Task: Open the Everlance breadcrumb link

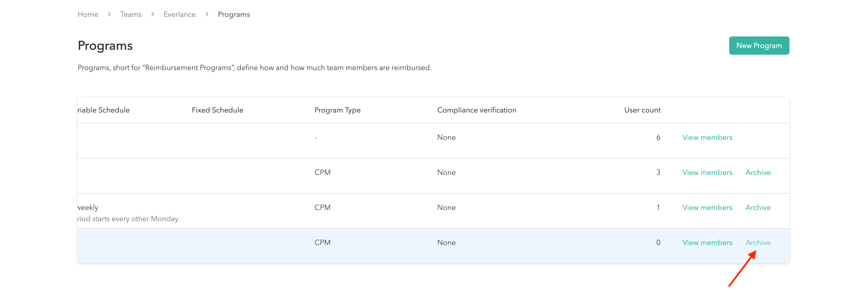Action: pos(179,14)
